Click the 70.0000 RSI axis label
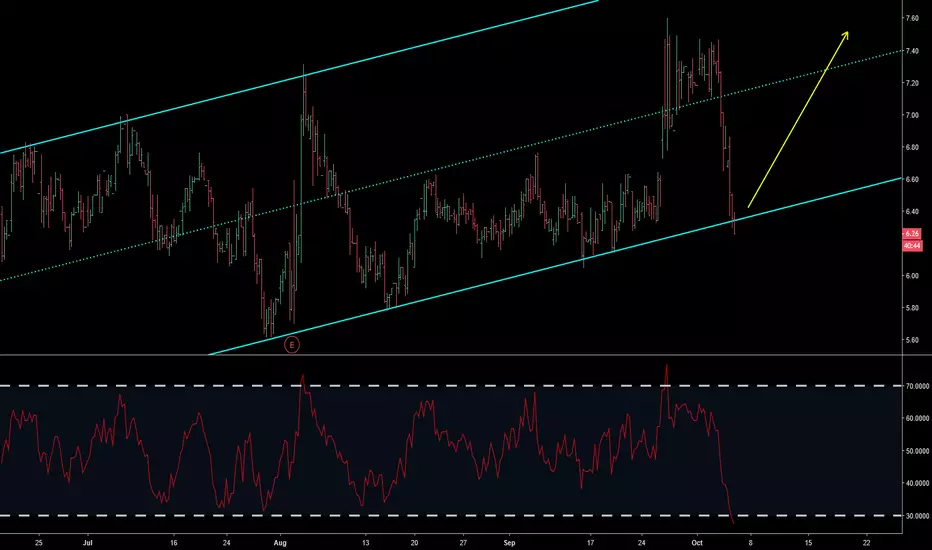This screenshot has width=932, height=550. (x=917, y=386)
